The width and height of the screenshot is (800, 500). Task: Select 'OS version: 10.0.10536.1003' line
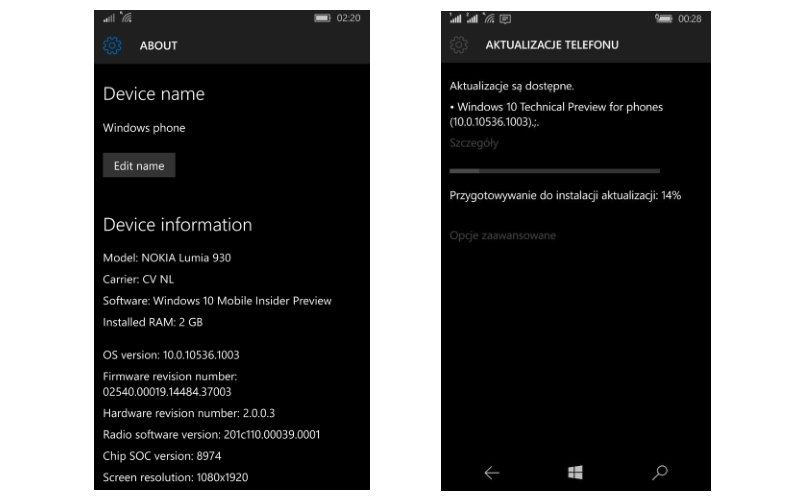(171, 355)
